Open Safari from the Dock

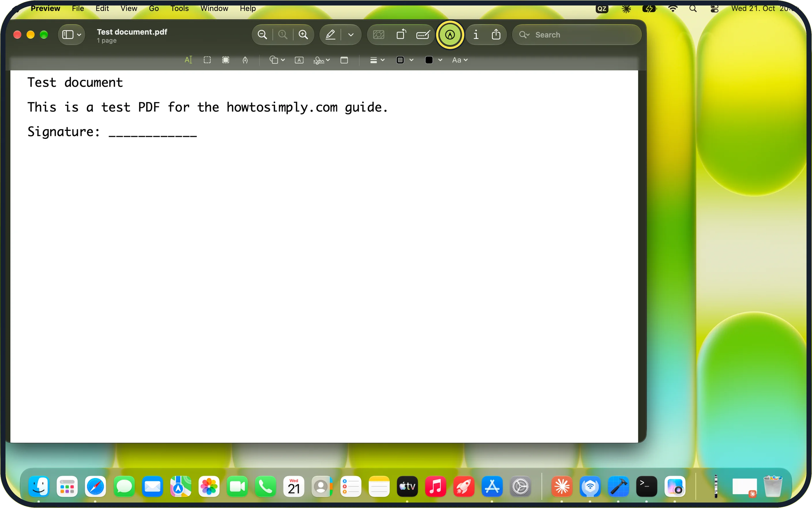(95, 486)
